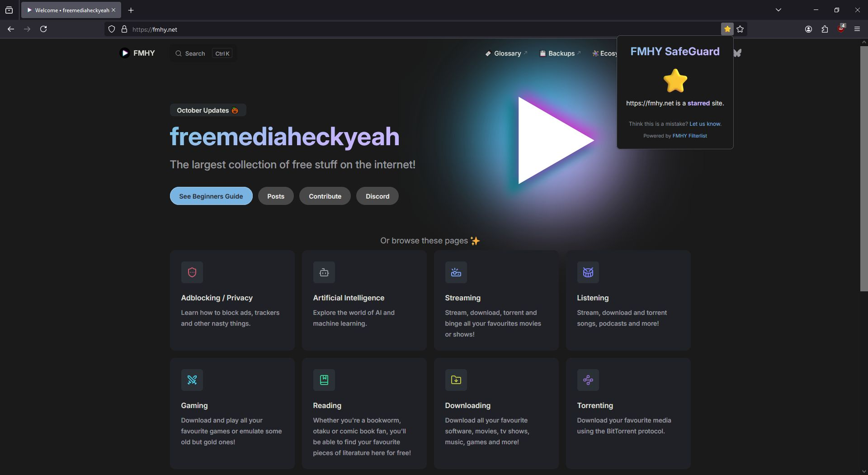Click the FMHY SafeGuard star extension icon
868x475 pixels.
tap(727, 29)
